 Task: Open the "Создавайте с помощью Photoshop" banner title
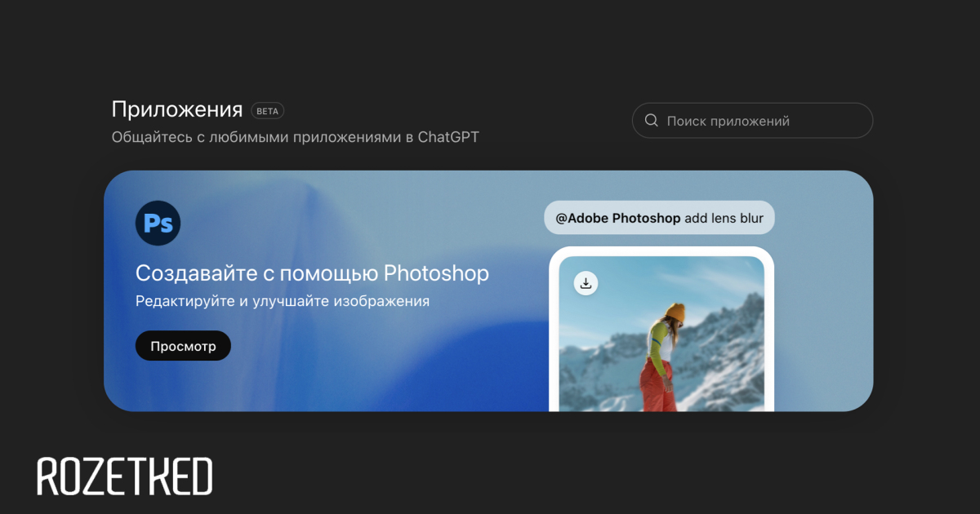click(312, 273)
